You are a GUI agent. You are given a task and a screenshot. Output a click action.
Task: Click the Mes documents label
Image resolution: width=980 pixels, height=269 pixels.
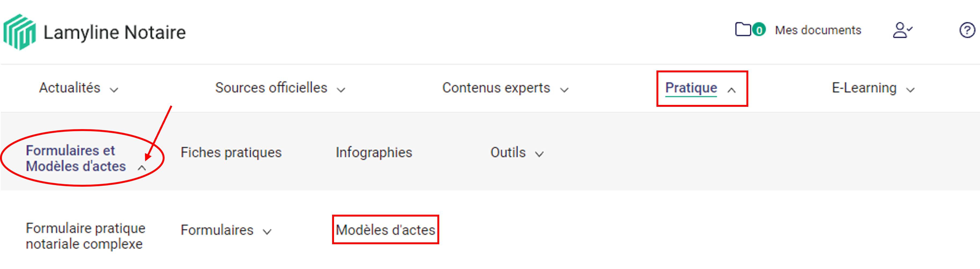(818, 30)
